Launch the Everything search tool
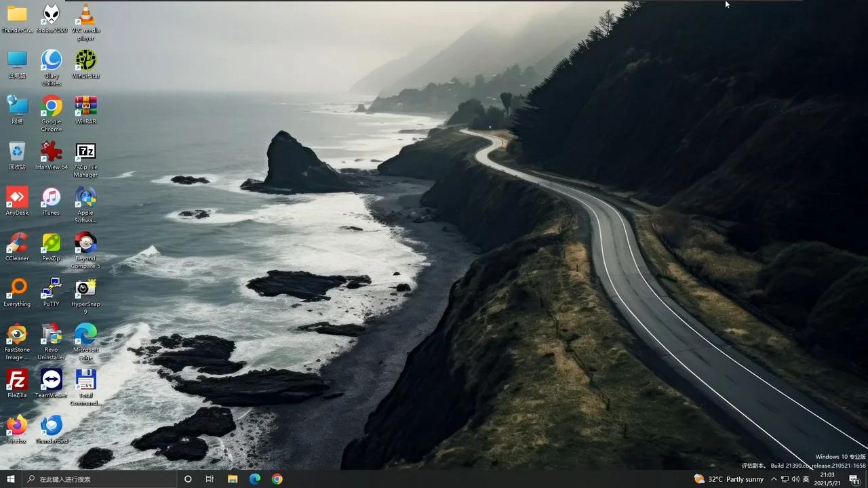The width and height of the screenshot is (868, 488). coord(17,289)
